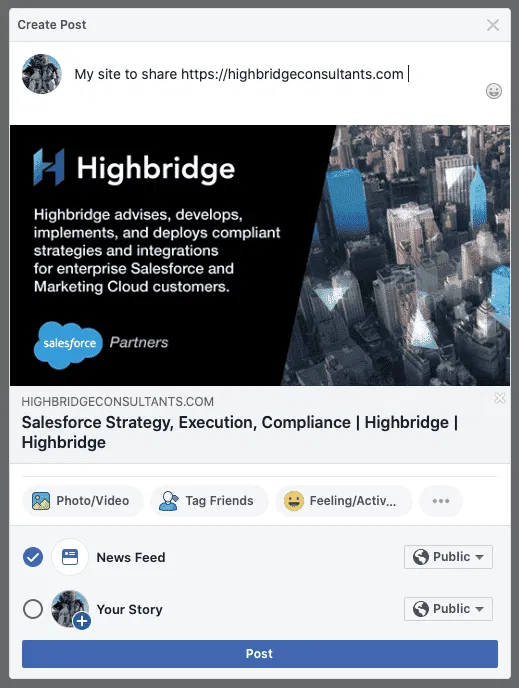Click the Highbridge link preview image
519x688 pixels.
260,255
